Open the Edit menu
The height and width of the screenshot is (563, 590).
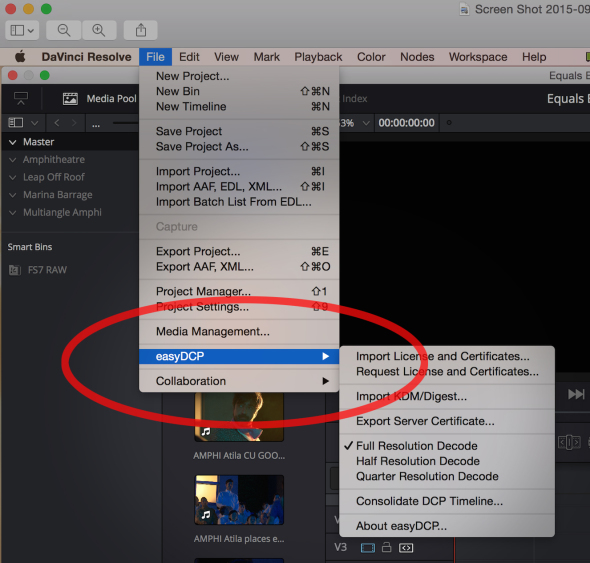189,57
